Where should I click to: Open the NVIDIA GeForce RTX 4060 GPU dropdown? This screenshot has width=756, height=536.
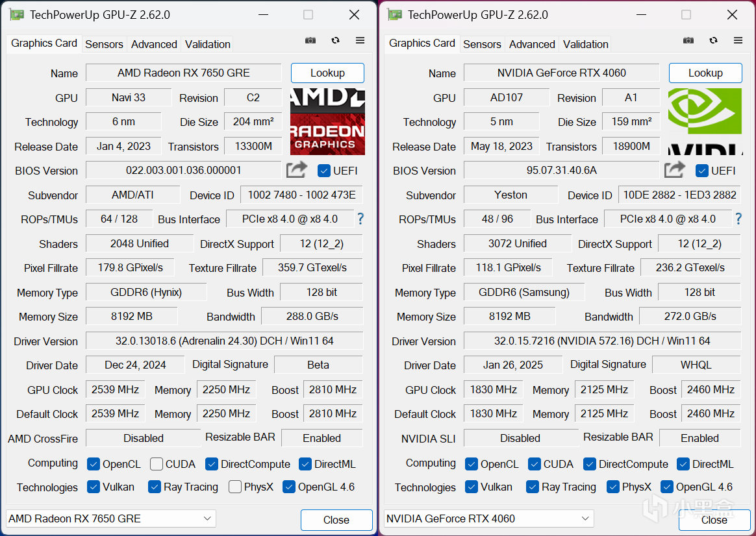pos(489,518)
